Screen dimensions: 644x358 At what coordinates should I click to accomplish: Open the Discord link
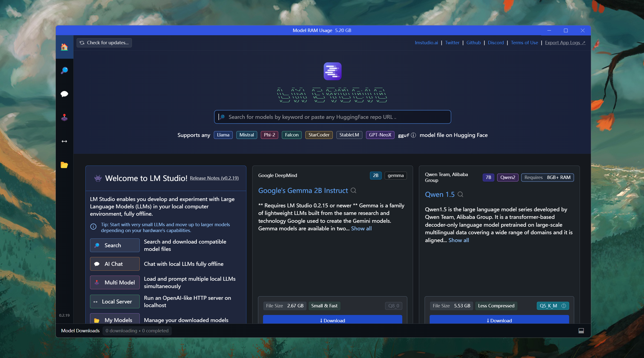pyautogui.click(x=496, y=43)
